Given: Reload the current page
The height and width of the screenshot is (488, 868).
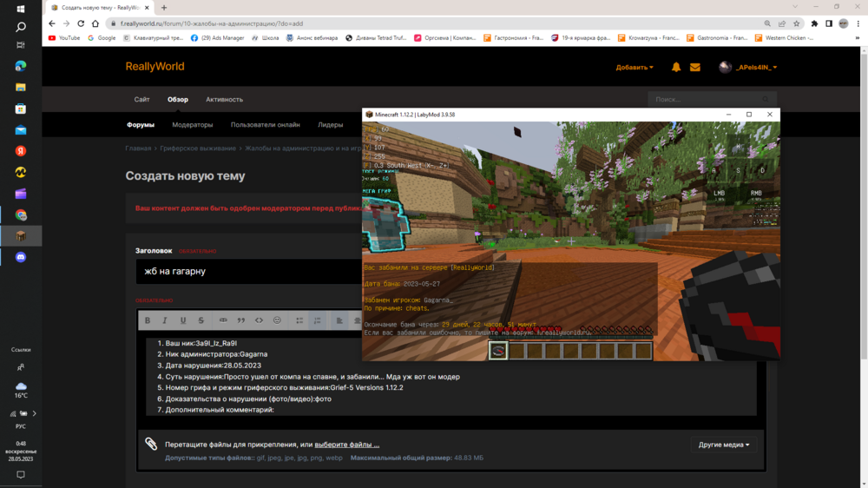Looking at the screenshot, I should pyautogui.click(x=81, y=23).
